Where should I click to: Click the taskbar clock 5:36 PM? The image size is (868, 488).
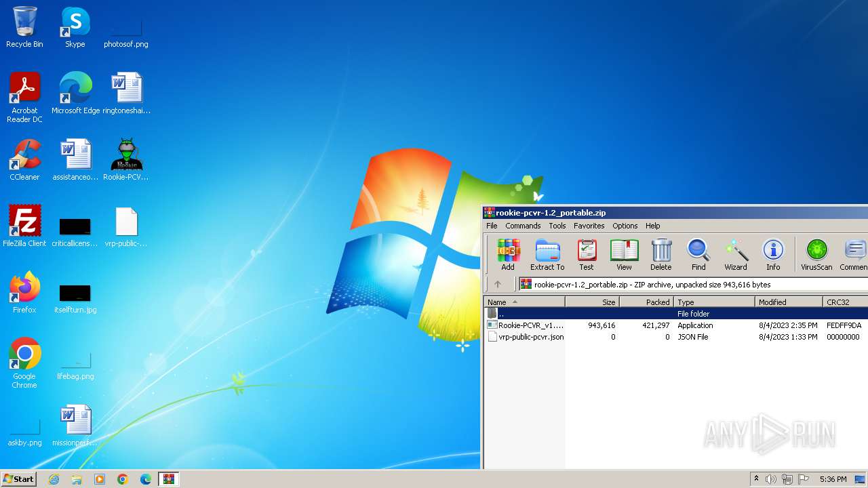tap(833, 479)
